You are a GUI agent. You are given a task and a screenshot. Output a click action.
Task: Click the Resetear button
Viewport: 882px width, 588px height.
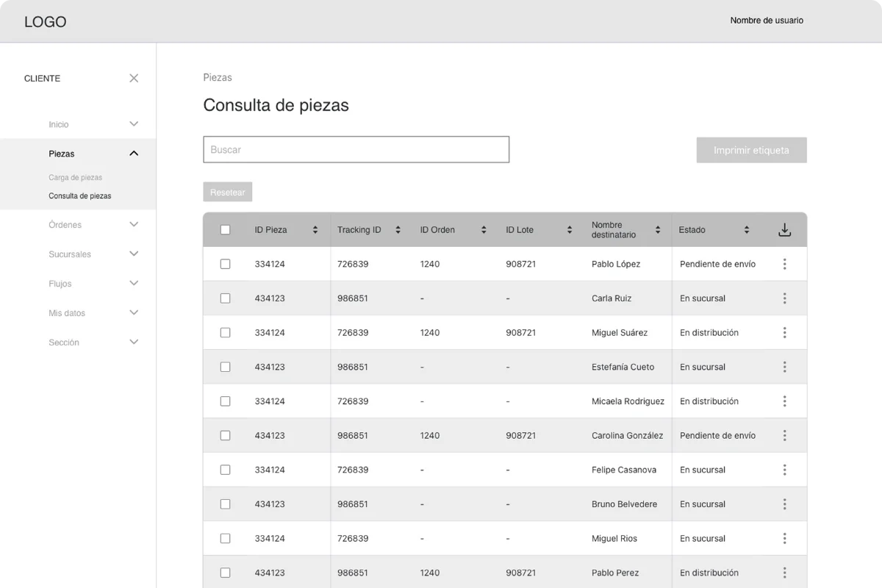pos(228,192)
